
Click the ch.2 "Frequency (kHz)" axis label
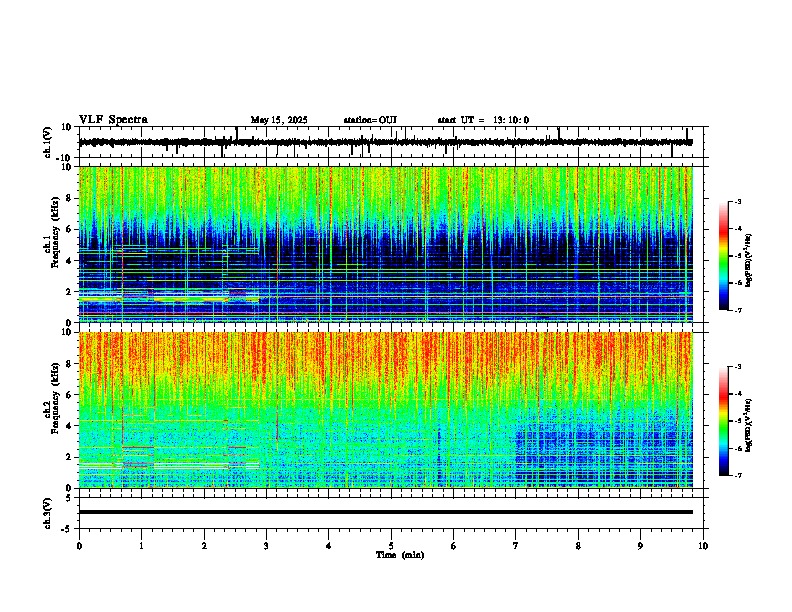point(55,398)
